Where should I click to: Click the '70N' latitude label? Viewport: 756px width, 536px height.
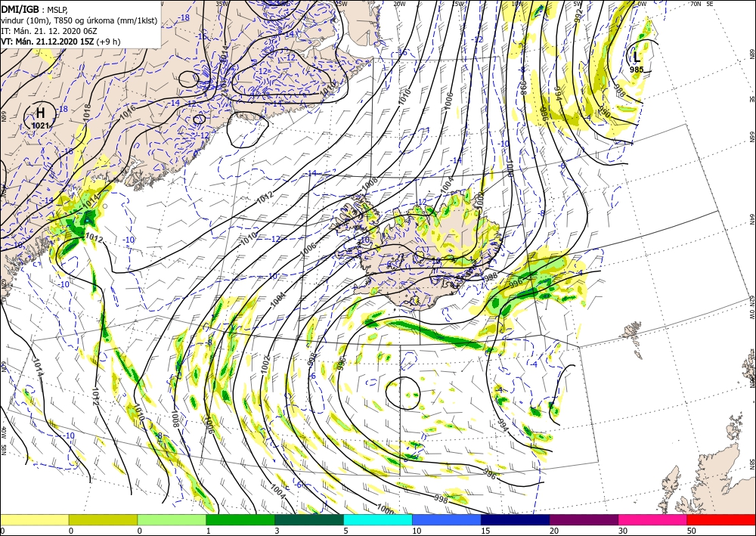coord(696,3)
